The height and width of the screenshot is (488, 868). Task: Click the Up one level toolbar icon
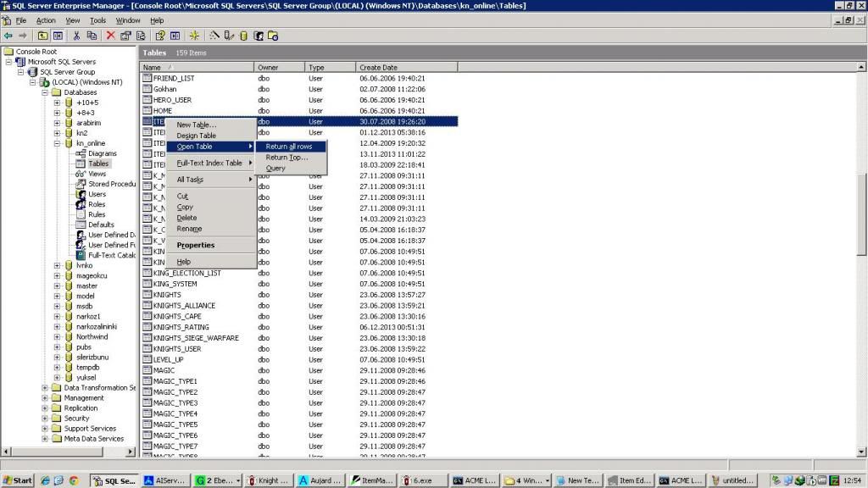(x=42, y=36)
